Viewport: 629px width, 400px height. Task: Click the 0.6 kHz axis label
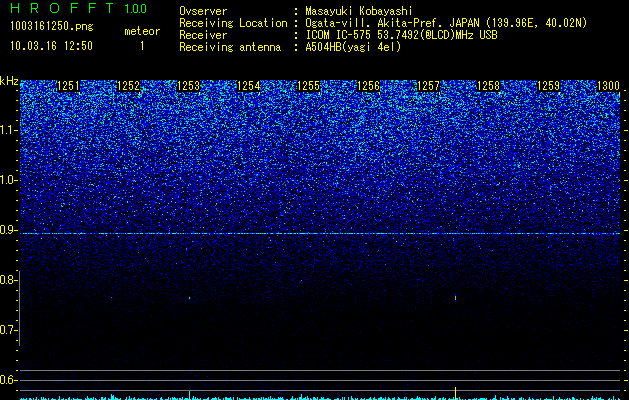click(8, 380)
